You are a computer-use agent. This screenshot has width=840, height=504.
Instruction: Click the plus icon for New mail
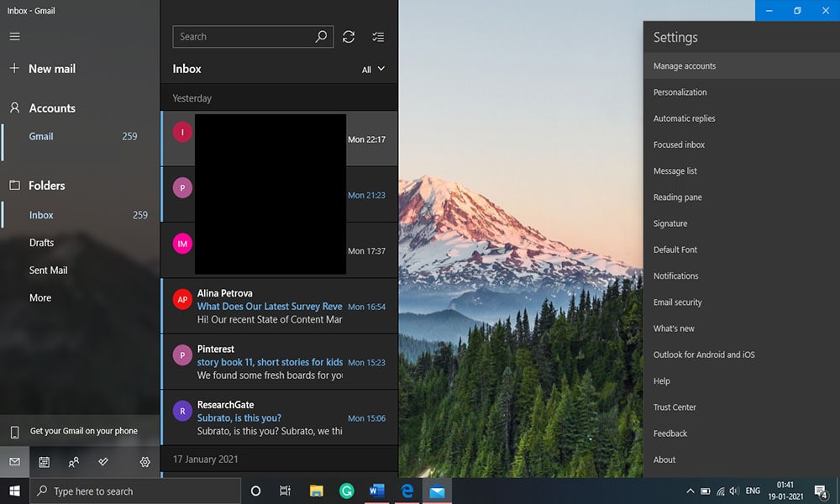(x=14, y=68)
